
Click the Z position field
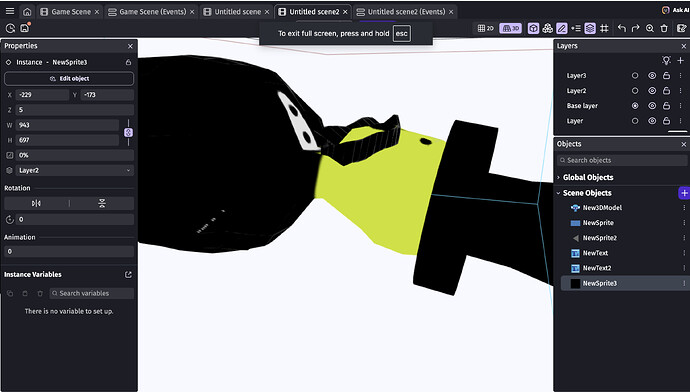click(x=75, y=110)
